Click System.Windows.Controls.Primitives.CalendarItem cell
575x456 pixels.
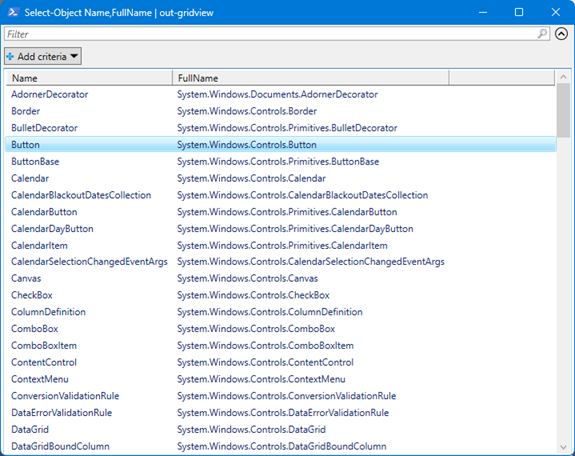[x=282, y=245]
